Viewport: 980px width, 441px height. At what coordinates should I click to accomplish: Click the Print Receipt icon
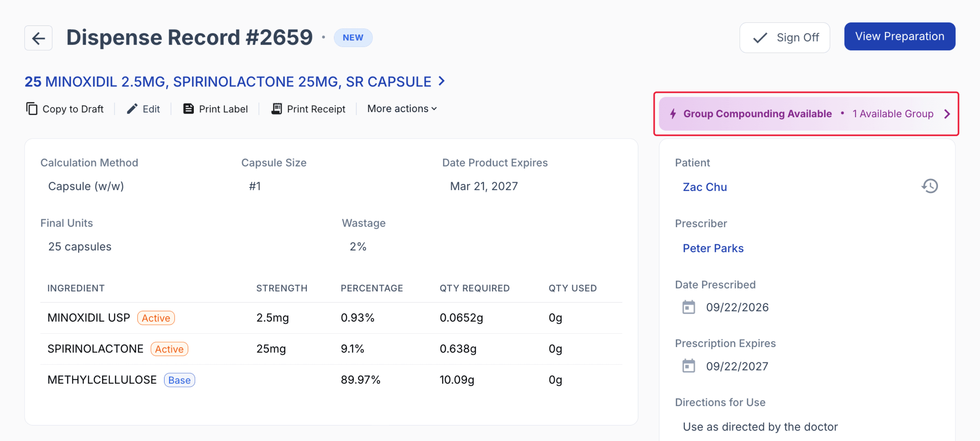click(277, 109)
